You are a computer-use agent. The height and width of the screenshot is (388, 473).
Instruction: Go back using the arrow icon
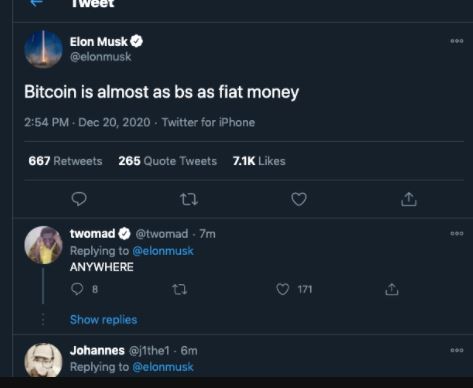point(36,3)
